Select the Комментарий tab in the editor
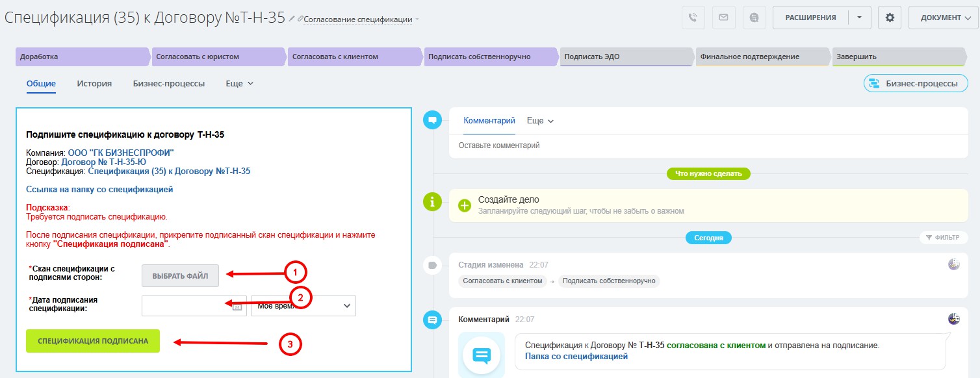 tap(489, 121)
